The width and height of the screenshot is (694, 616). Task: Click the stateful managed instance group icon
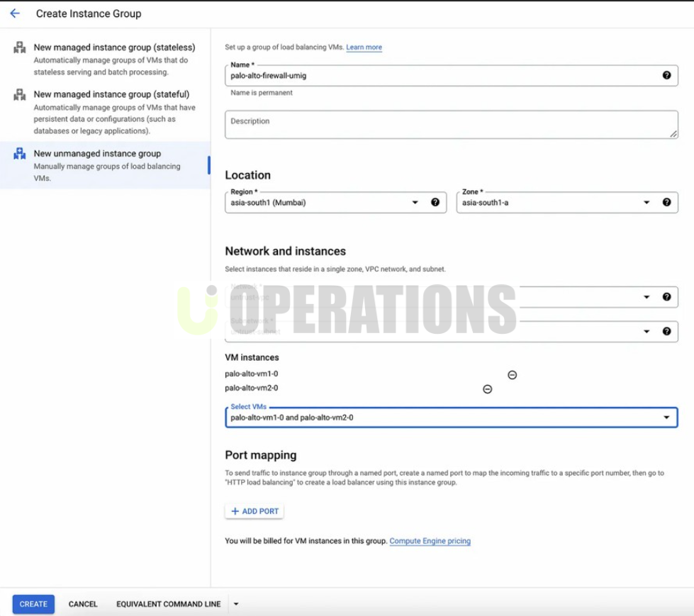19,94
